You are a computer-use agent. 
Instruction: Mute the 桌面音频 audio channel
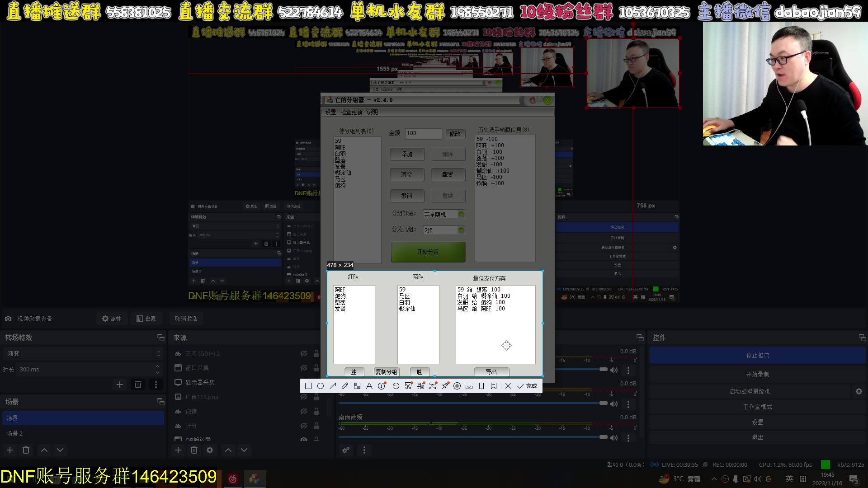(614, 437)
